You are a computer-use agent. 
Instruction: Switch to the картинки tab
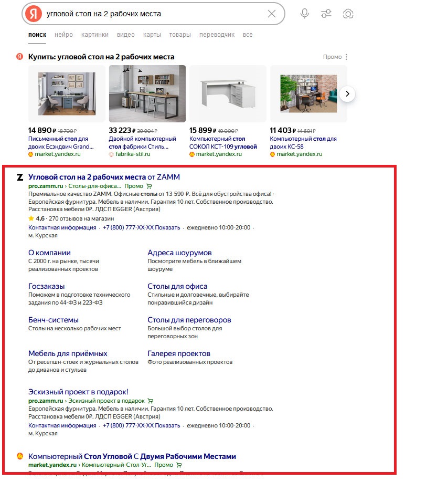[x=95, y=35]
